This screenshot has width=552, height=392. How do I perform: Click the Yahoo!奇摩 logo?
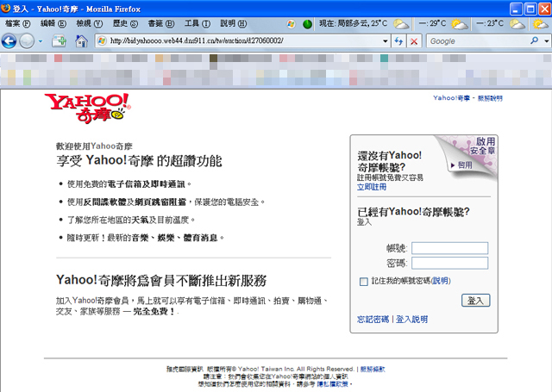(87, 109)
